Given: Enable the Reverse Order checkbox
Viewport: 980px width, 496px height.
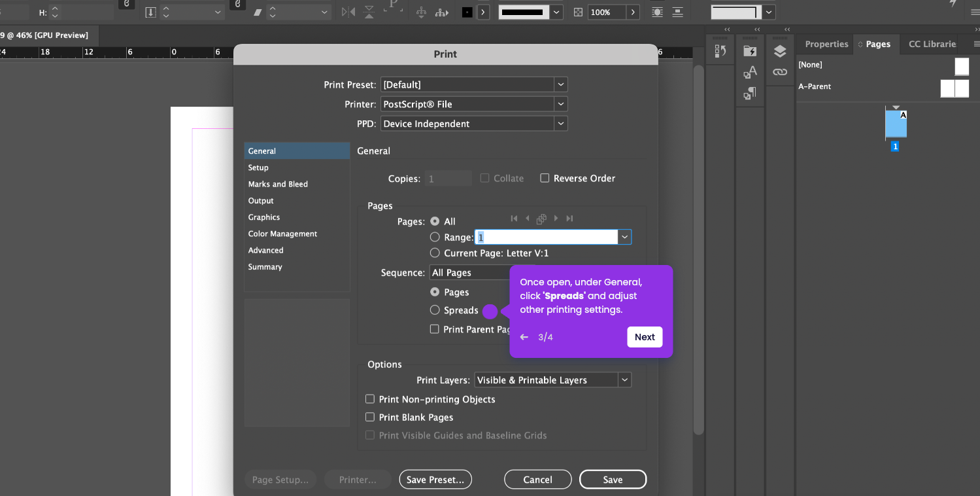Looking at the screenshot, I should coord(545,178).
